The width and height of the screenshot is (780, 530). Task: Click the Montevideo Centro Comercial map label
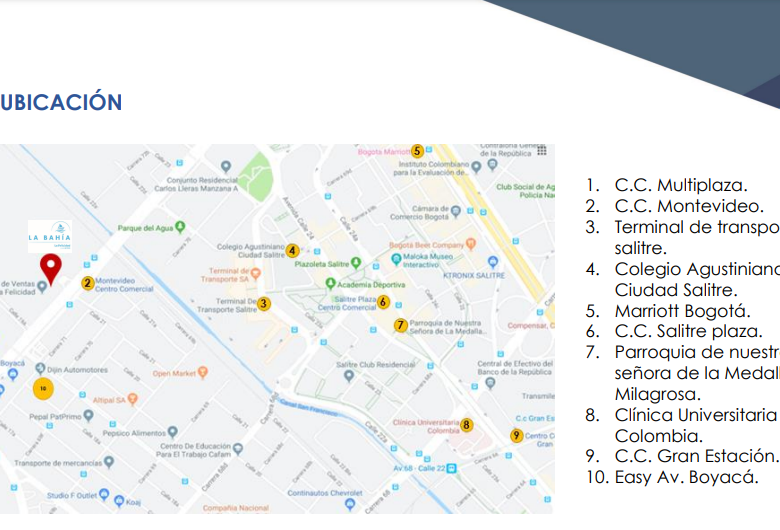tap(124, 285)
